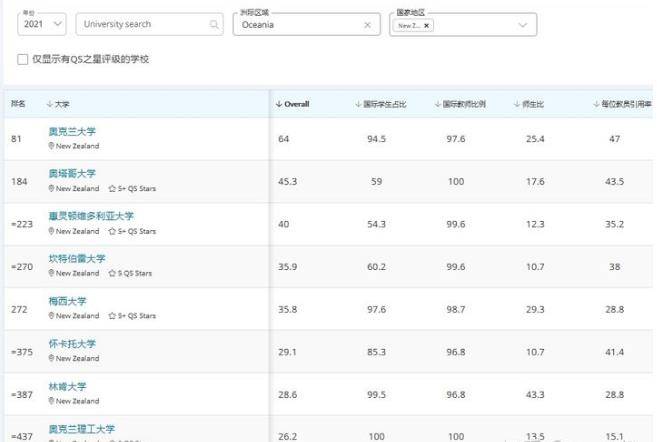Click the sort arrow beside 大学 column header

[49, 104]
